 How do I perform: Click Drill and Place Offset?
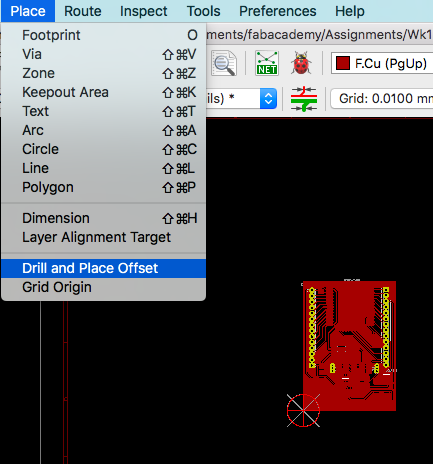[x=104, y=268]
